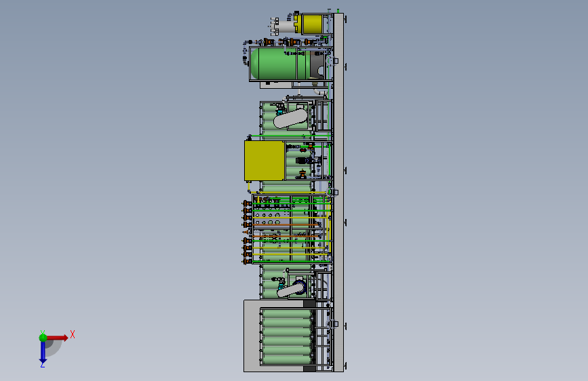The height and width of the screenshot is (381, 588).
Task: Click the blue Z axis label
Action: tap(43, 365)
